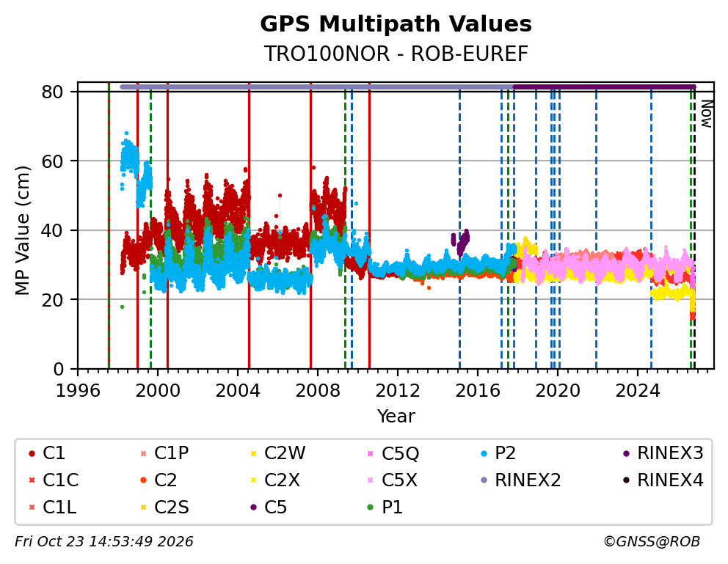
Task: Pick the C2W legend entry
Action: (x=277, y=453)
